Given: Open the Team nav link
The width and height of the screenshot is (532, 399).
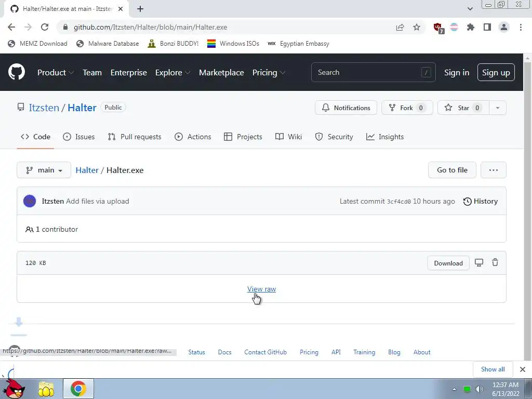Looking at the screenshot, I should tap(92, 72).
